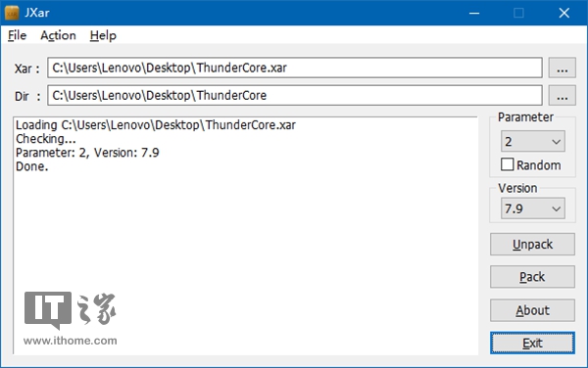This screenshot has height=368, width=588.
Task: Enable the Random checkbox
Action: click(x=508, y=164)
